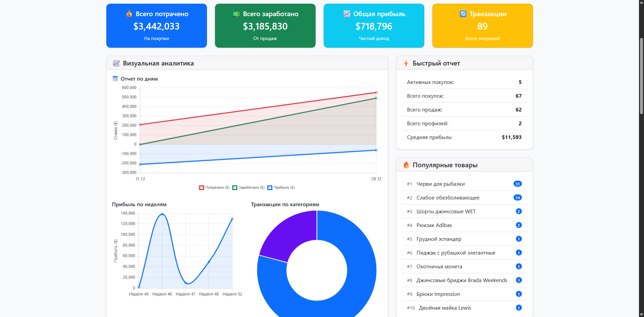
Task: Click the Шорты джинсовые WET item
Action: [x=465, y=212]
